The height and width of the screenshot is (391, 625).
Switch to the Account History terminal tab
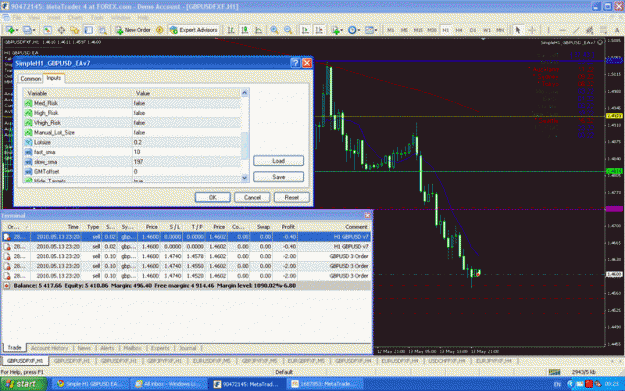click(49, 348)
